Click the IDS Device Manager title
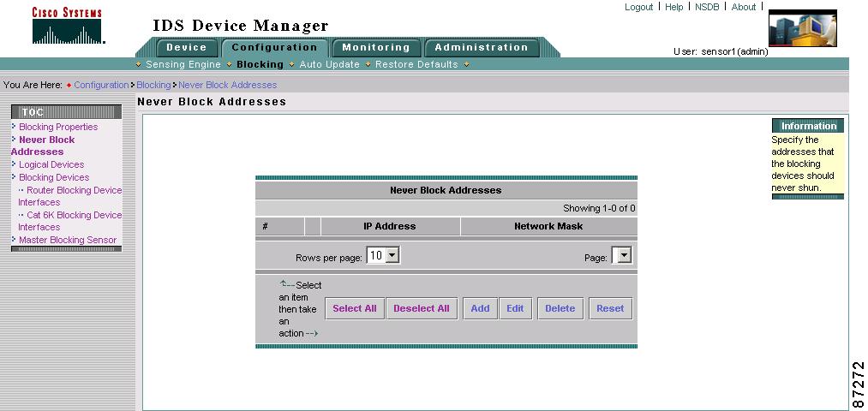Viewport: 868px width, 411px height. [241, 26]
